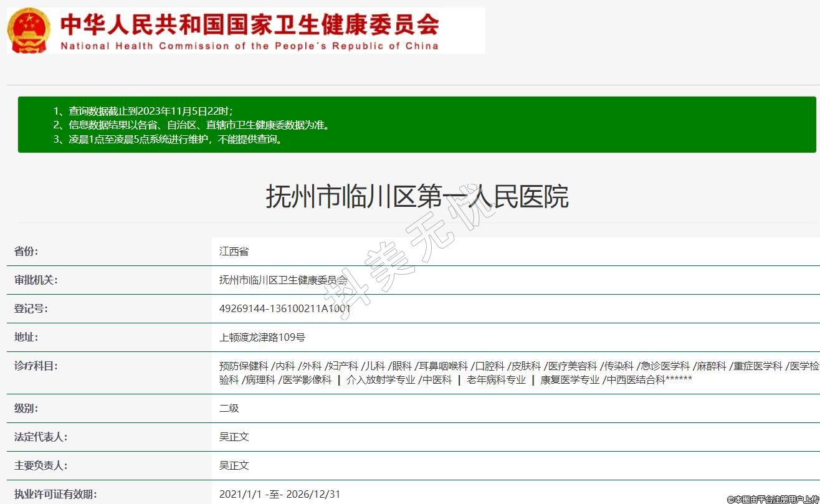Click the 审批机关 field label
820x504 pixels.
click(36, 280)
